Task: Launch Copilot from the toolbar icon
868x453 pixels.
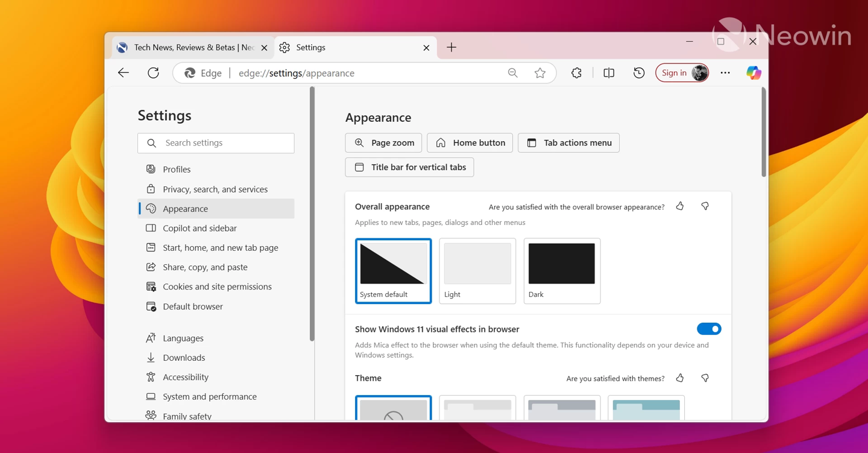Action: click(x=753, y=73)
